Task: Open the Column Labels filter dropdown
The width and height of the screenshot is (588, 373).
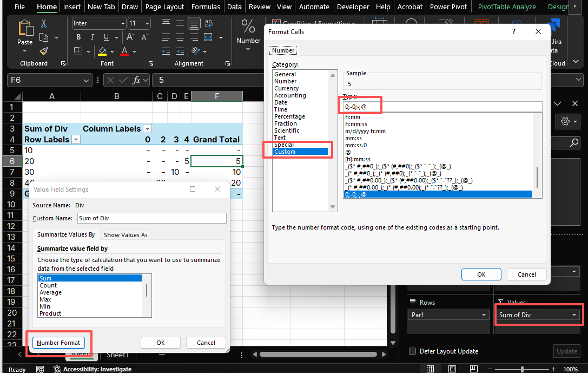Action: (147, 129)
